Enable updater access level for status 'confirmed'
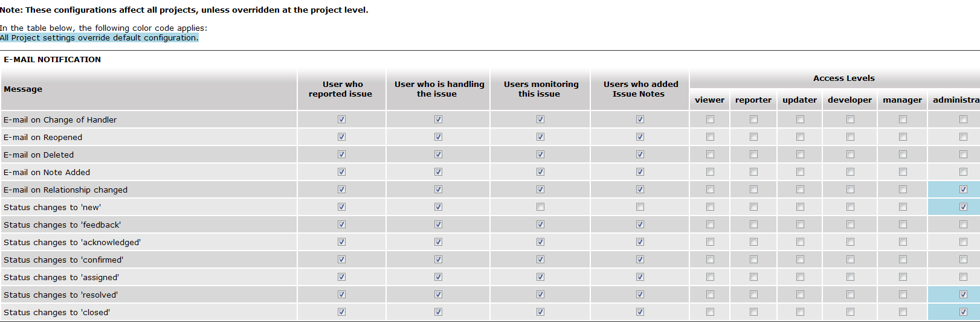Viewport: 980px width, 323px height. 800,260
